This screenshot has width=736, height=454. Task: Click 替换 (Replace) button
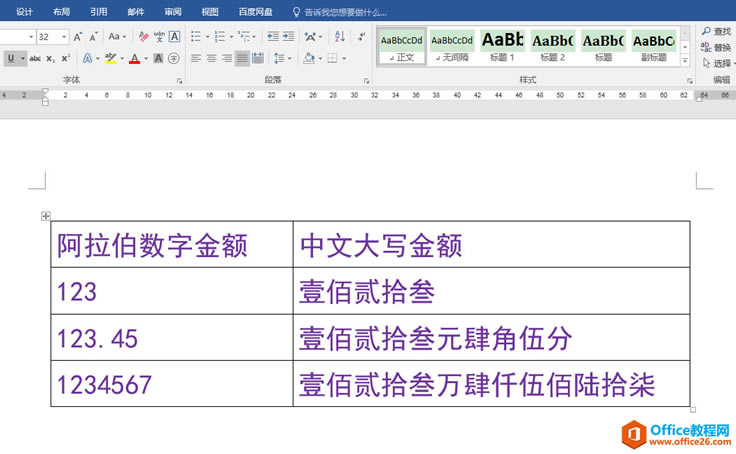716,47
